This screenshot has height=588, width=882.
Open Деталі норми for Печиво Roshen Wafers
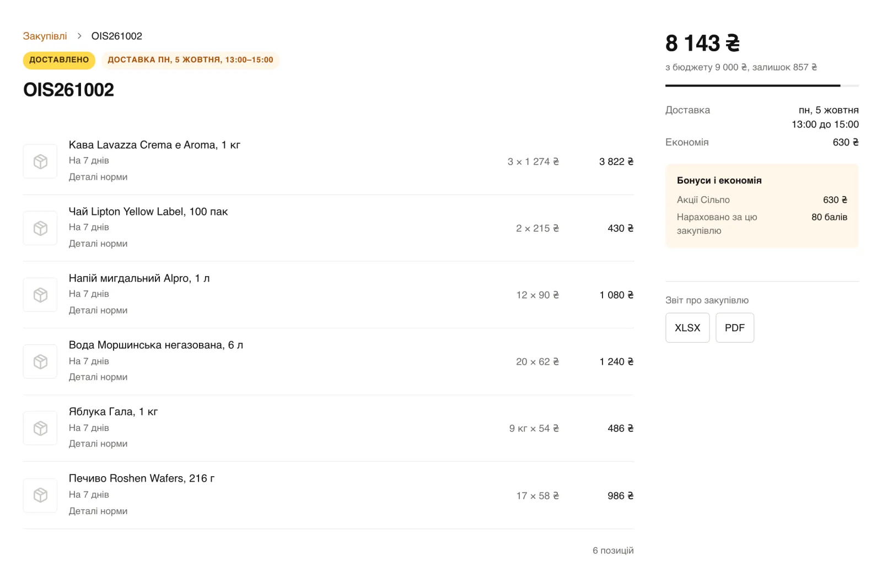(98, 511)
